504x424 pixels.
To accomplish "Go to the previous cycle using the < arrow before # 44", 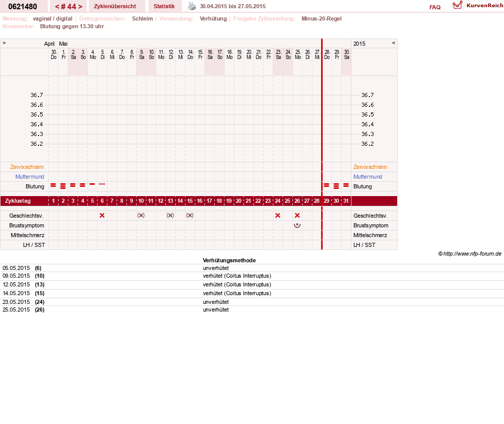I will pyautogui.click(x=57, y=7).
